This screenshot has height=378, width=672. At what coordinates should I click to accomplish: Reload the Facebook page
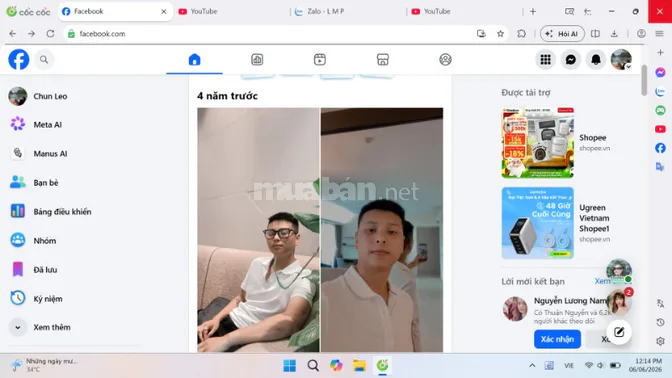50,33
